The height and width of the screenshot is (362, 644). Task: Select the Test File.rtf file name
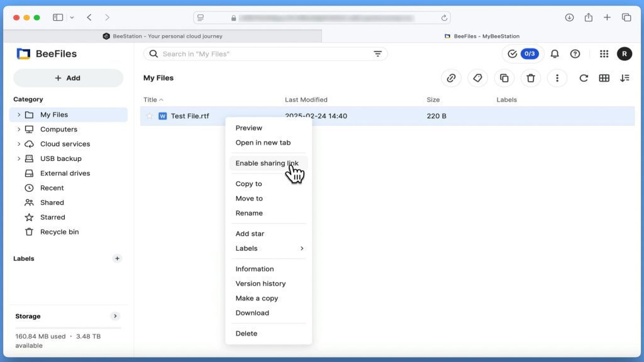[x=190, y=116]
